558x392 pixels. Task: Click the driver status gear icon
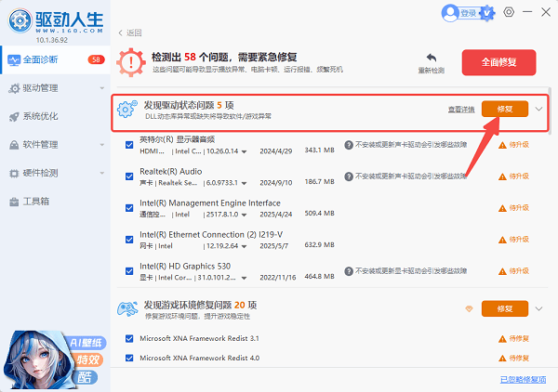[x=126, y=110]
